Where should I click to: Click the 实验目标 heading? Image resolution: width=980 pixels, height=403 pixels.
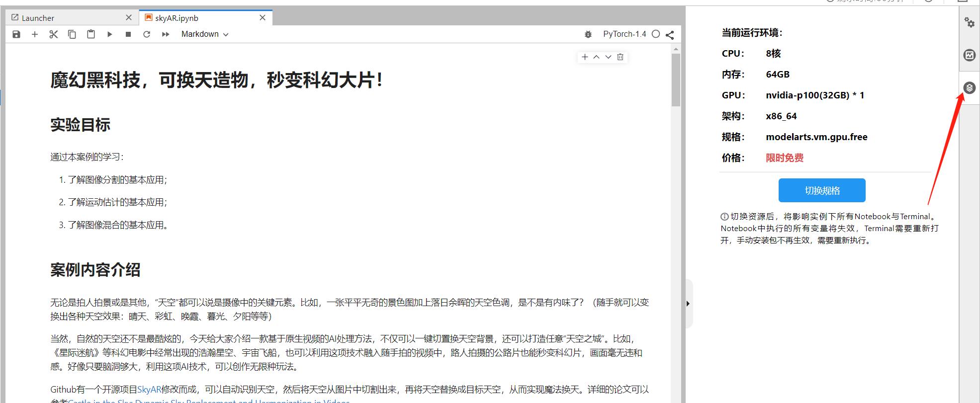point(80,125)
